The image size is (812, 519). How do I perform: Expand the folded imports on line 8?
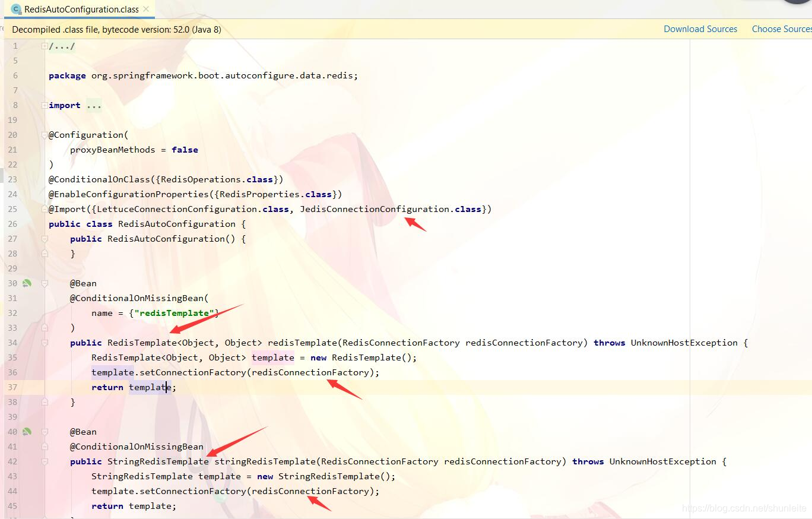click(45, 105)
